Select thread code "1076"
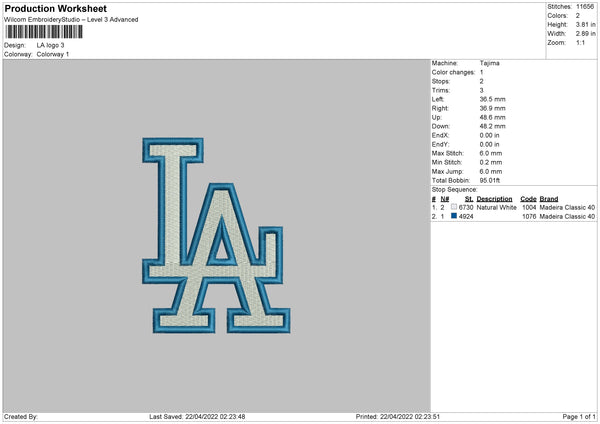 [529, 217]
